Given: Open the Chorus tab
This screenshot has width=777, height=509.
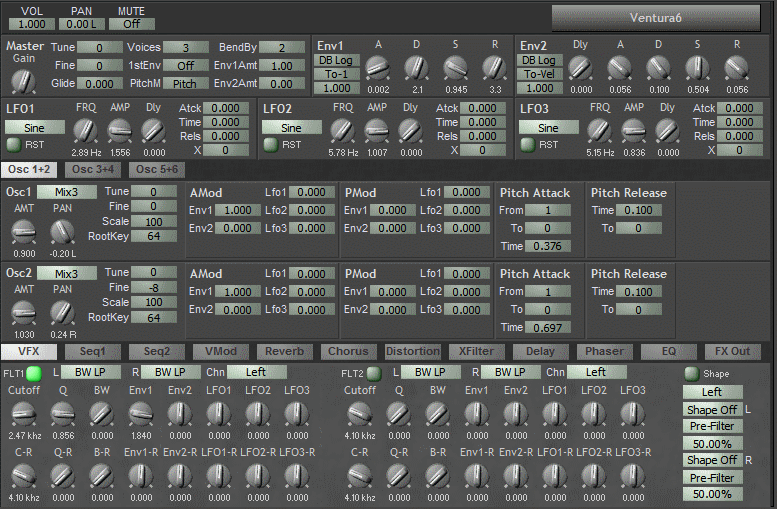Looking at the screenshot, I should [x=348, y=351].
